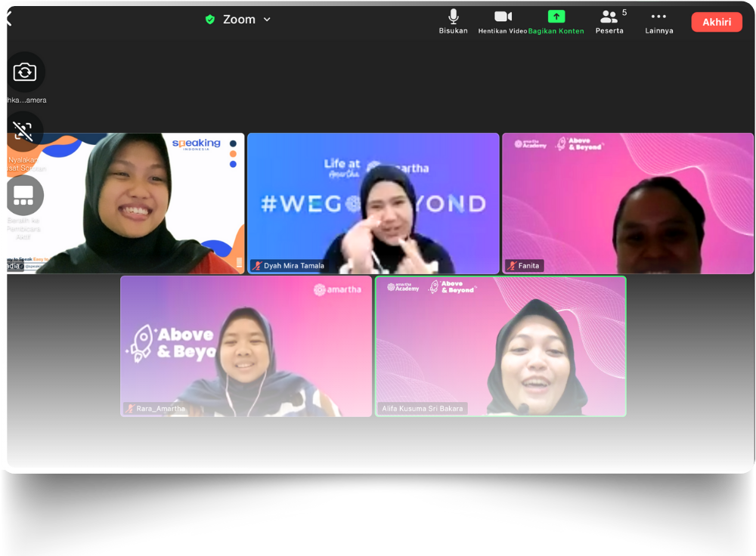Select the Speaking Indonesia background video tile
The image size is (756, 556).
tap(125, 203)
